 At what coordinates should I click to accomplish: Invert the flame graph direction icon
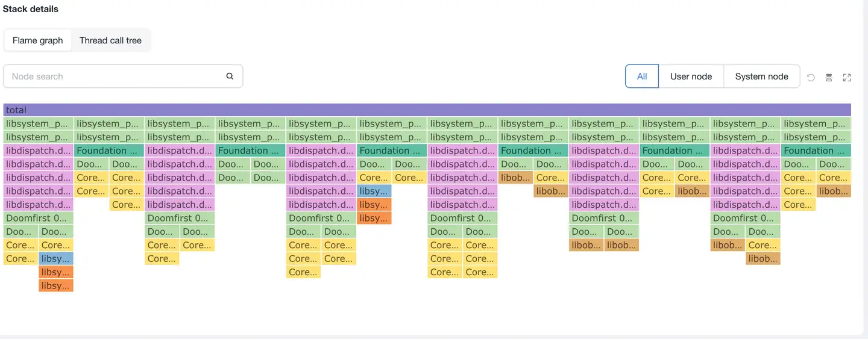[829, 77]
